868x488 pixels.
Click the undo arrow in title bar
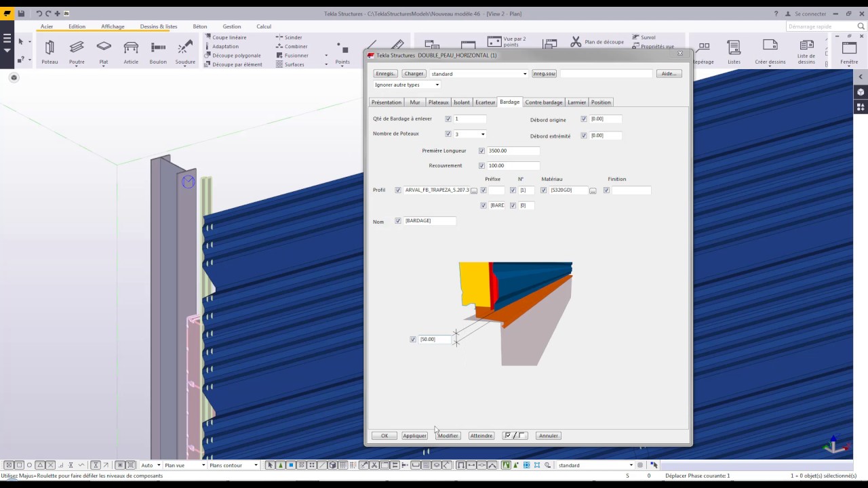click(x=39, y=14)
